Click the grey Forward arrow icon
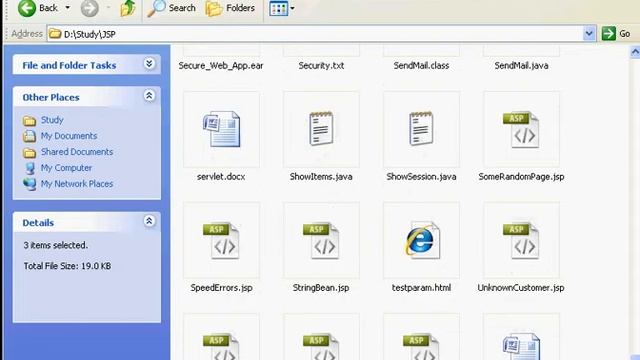 [x=89, y=8]
